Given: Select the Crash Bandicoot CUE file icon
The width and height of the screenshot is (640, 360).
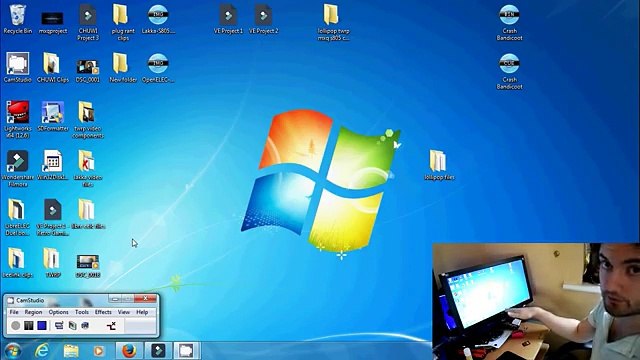Looking at the screenshot, I should 509,71.
